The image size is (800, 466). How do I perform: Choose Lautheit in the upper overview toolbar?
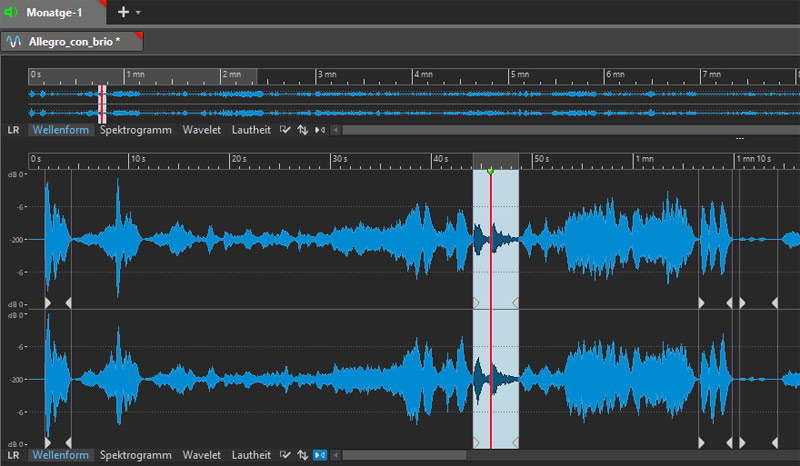tap(251, 130)
